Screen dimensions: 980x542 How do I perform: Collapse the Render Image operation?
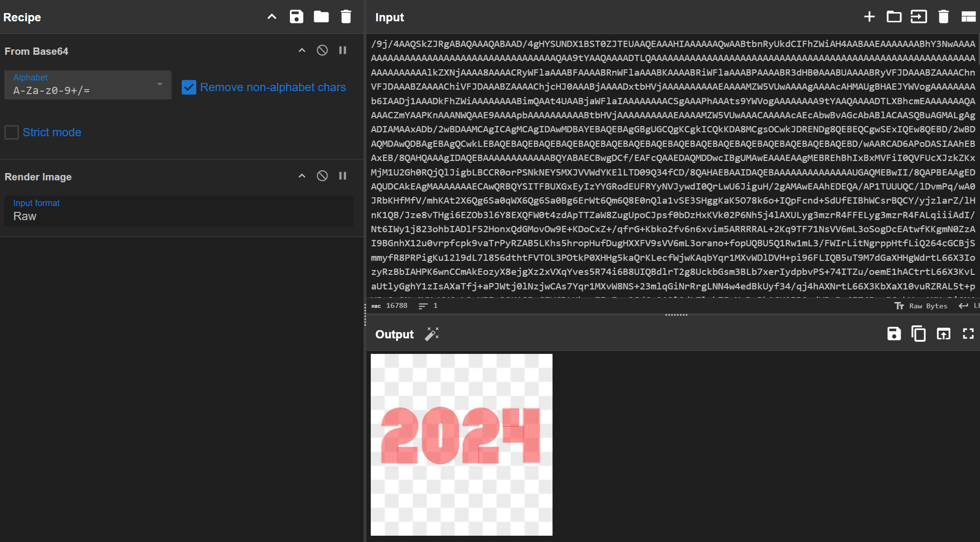click(302, 176)
